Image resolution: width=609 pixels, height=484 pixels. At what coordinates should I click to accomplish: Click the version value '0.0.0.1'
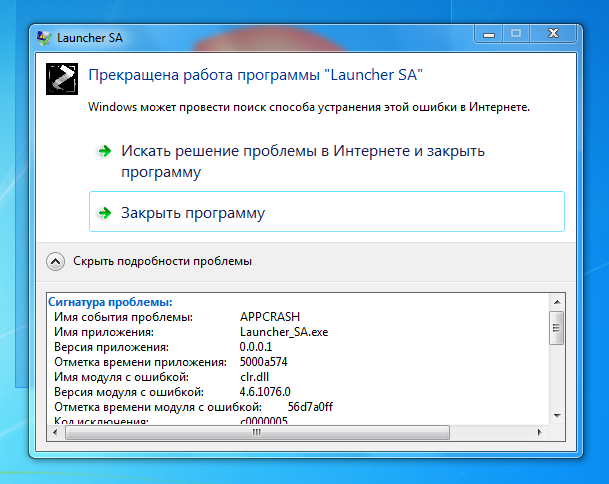pyautogui.click(x=256, y=346)
